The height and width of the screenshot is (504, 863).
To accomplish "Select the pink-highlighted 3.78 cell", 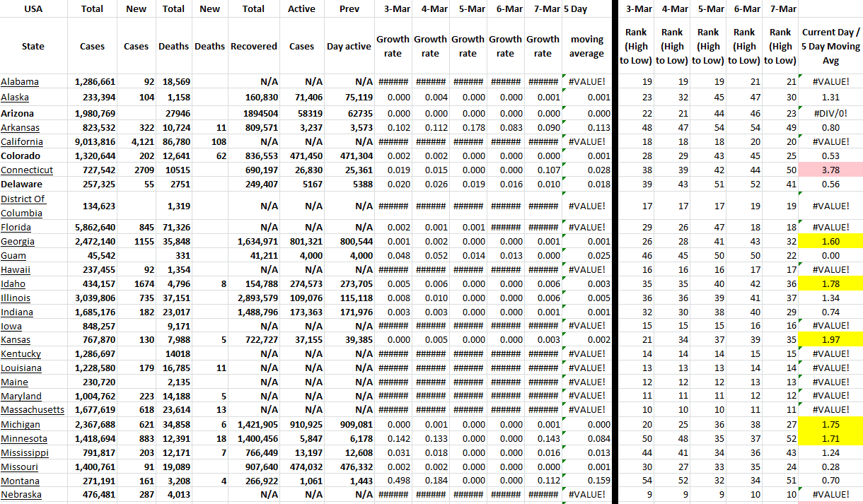I will click(x=830, y=170).
